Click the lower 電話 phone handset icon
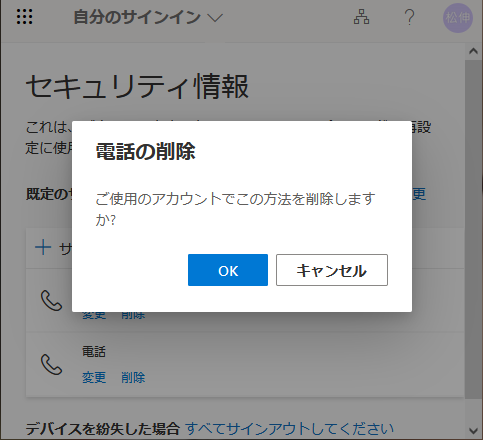Viewport: 485px width, 443px height. click(x=51, y=366)
